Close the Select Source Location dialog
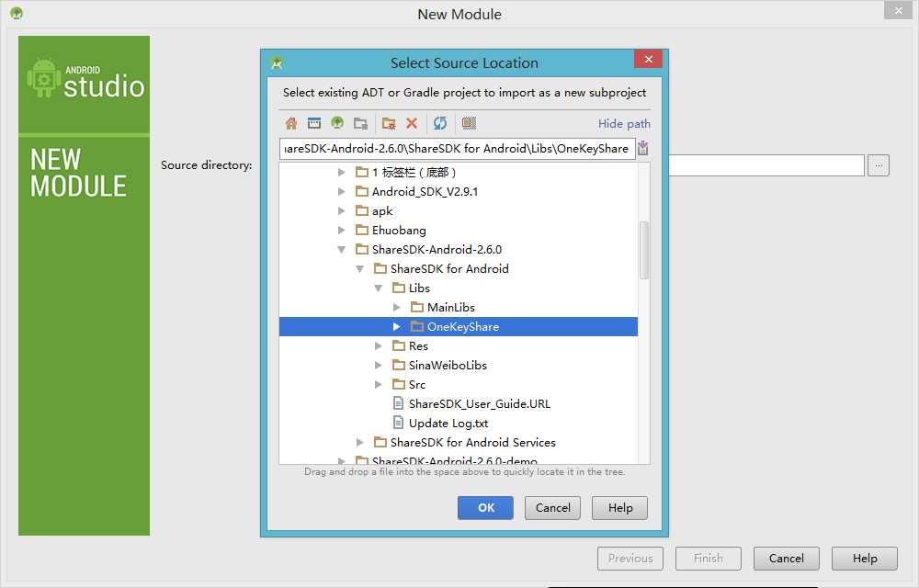 point(648,59)
